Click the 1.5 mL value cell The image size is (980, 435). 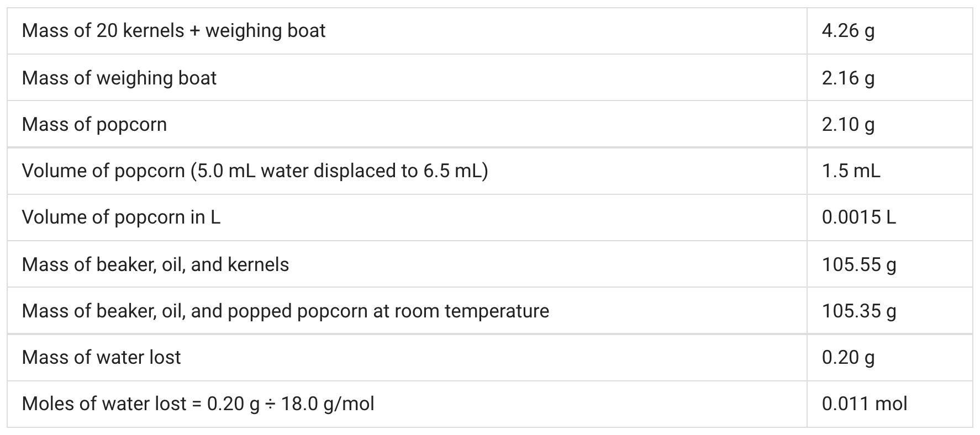(x=890, y=171)
